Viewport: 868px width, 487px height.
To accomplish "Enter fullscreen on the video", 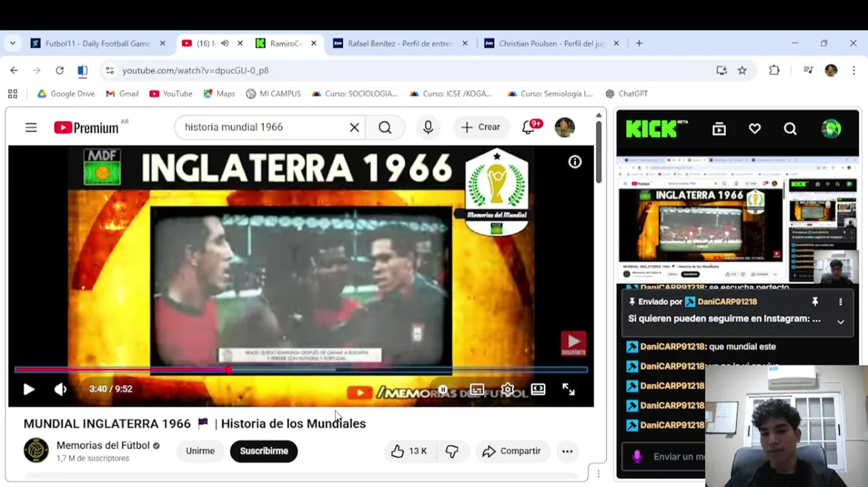I will (x=568, y=389).
